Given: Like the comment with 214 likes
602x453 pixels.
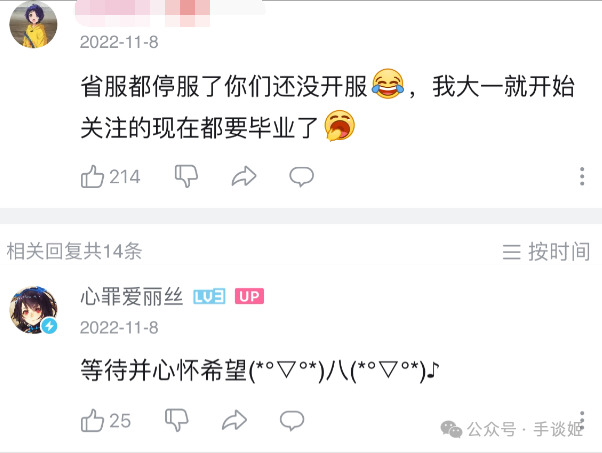Looking at the screenshot, I should [92, 177].
